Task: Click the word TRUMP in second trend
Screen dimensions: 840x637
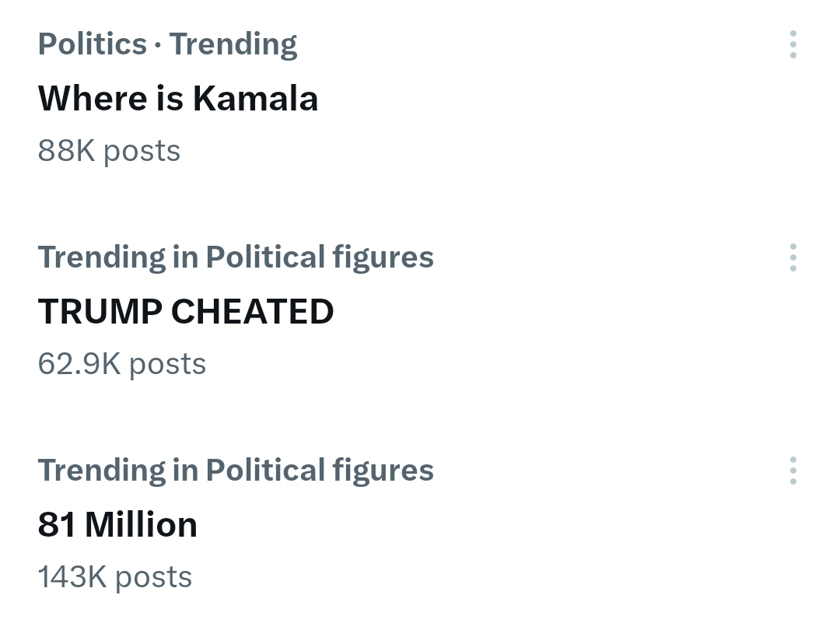Action: pyautogui.click(x=100, y=312)
